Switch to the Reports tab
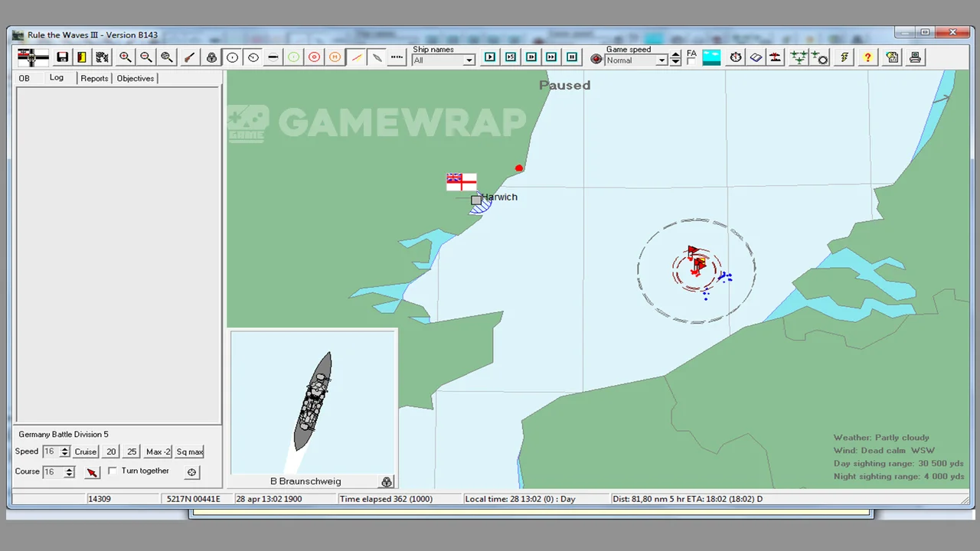The width and height of the screenshot is (980, 551). tap(94, 78)
